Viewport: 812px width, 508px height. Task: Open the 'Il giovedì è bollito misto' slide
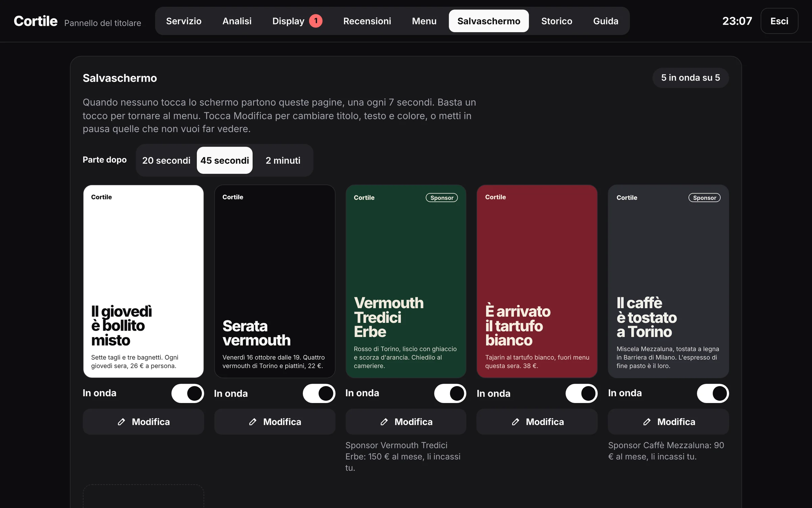[143, 281]
